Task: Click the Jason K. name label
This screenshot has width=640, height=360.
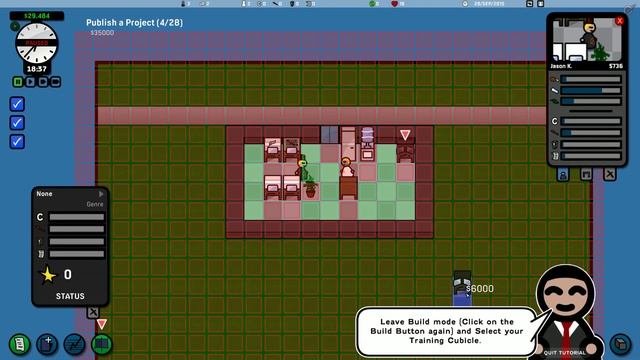Action: click(x=561, y=66)
